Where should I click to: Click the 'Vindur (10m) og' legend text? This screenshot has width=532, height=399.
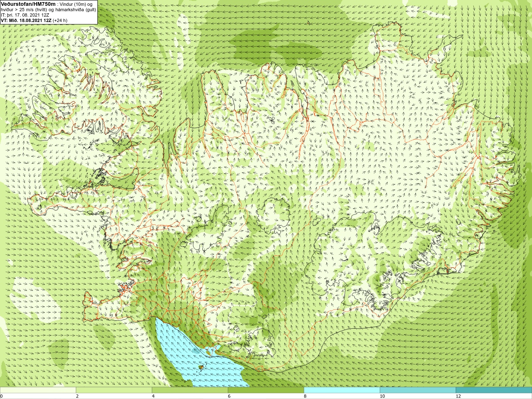tap(76, 4)
